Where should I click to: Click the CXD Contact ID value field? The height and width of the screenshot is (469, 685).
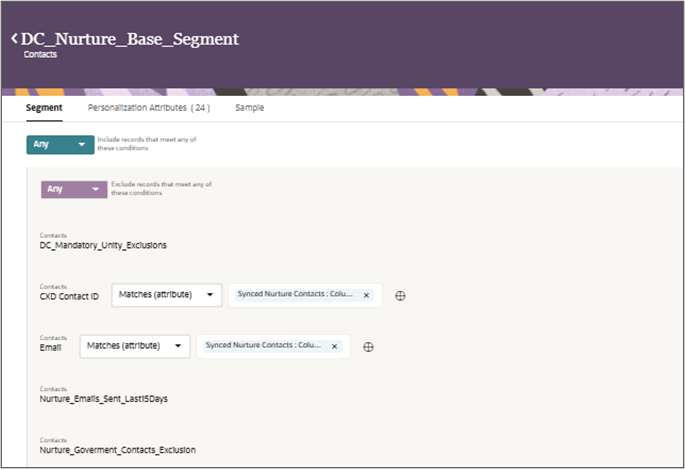(305, 295)
